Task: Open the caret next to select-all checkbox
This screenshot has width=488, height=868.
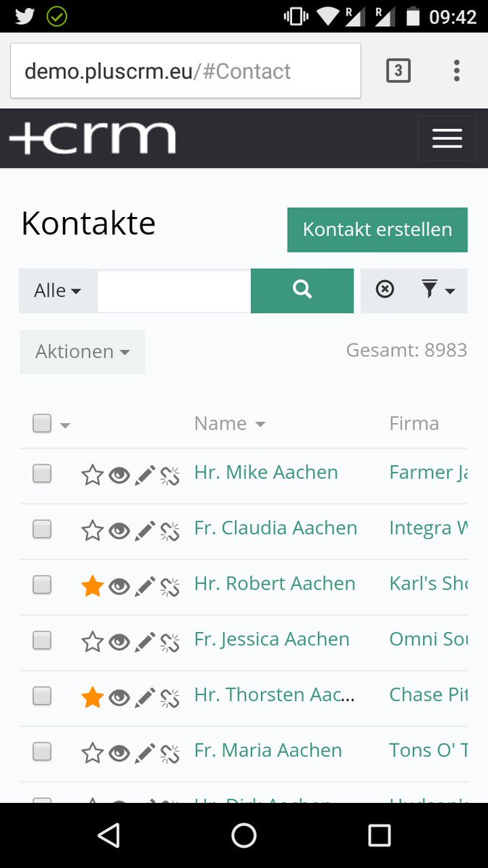Action: coord(65,425)
